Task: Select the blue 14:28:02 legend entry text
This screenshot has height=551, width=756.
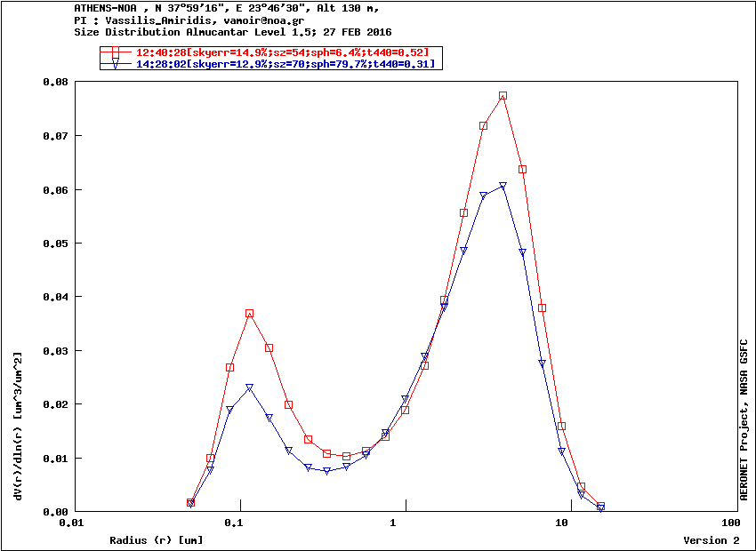Action: [286, 64]
